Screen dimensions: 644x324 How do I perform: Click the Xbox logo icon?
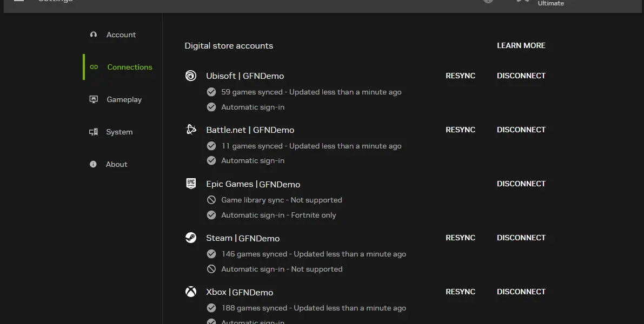tap(191, 292)
